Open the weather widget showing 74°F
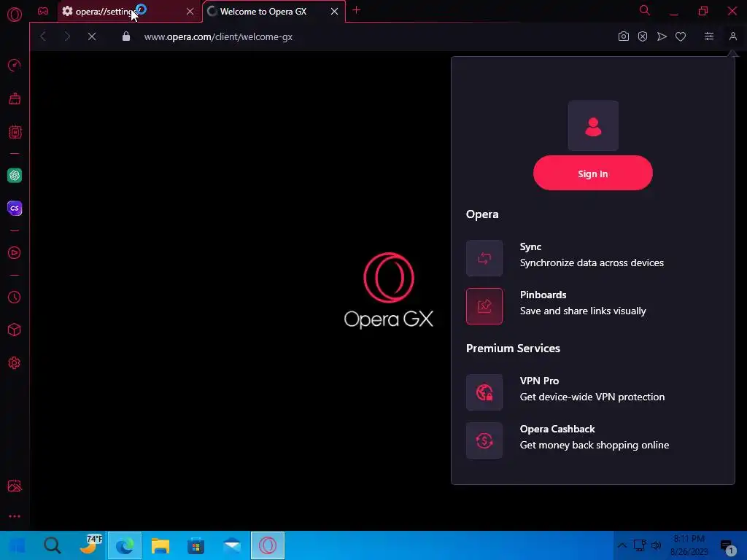747x560 pixels. tap(90, 544)
